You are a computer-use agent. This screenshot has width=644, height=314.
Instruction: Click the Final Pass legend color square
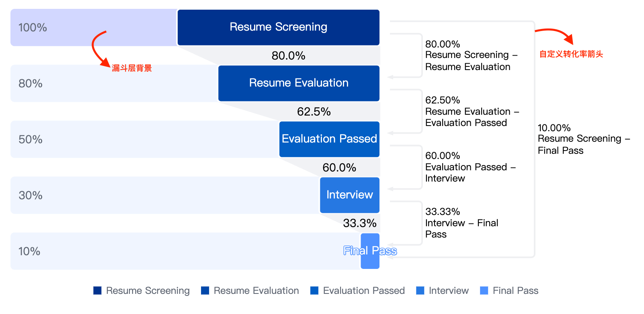coord(484,291)
